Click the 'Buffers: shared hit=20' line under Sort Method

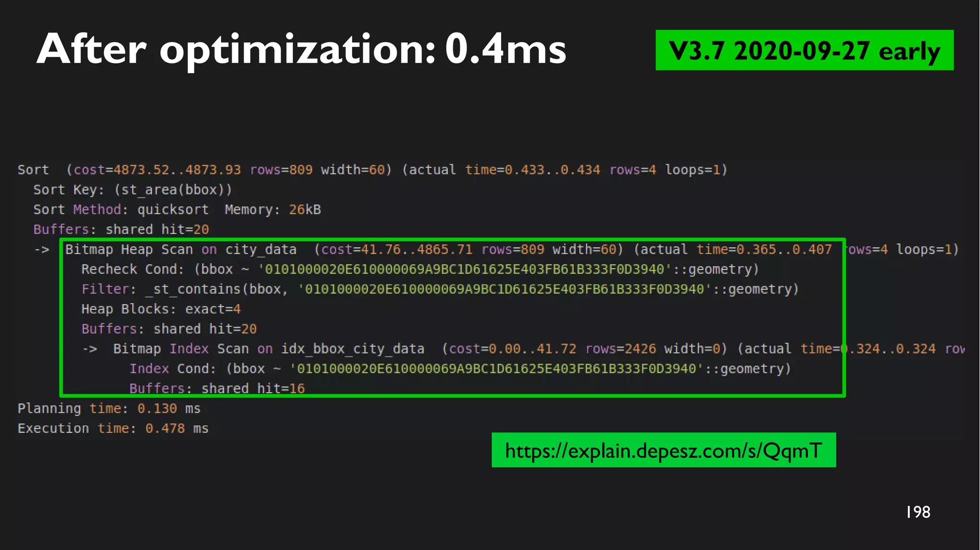pos(121,230)
